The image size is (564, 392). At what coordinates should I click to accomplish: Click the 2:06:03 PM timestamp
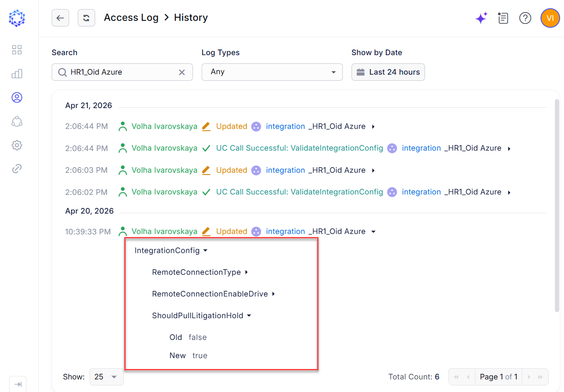(86, 170)
